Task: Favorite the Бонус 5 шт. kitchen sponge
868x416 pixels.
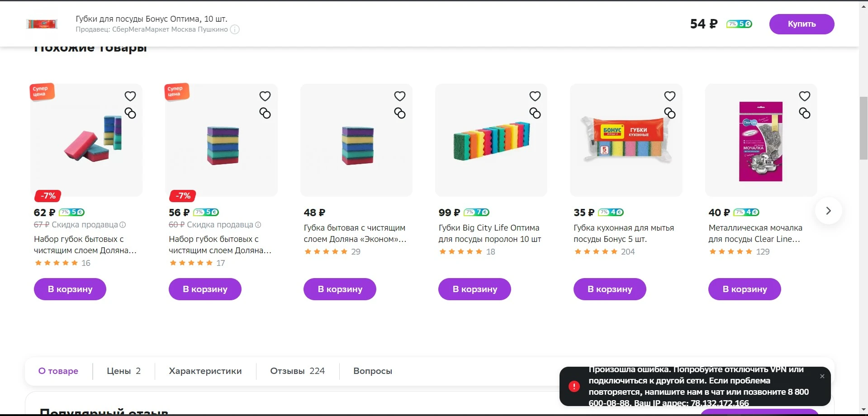Action: click(670, 96)
